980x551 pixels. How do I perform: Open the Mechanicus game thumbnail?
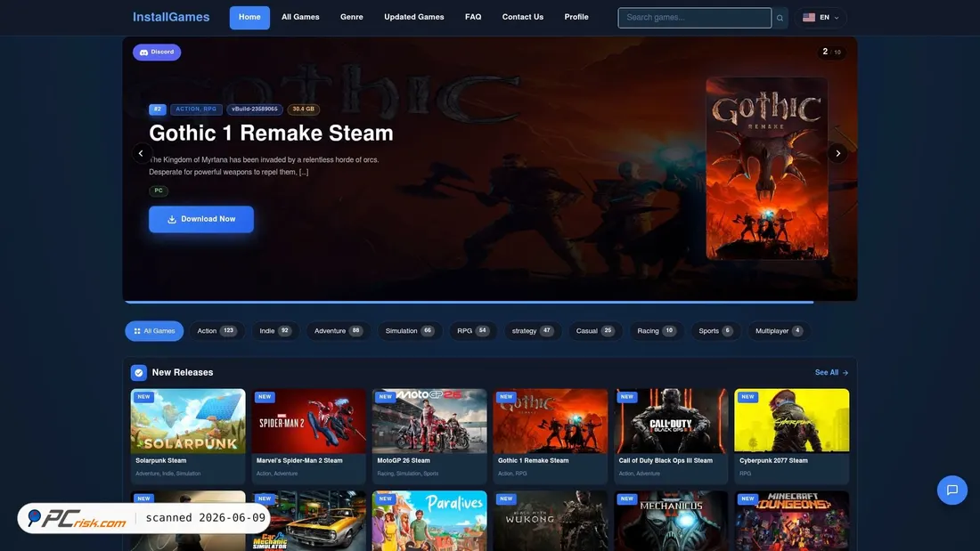[671, 521]
